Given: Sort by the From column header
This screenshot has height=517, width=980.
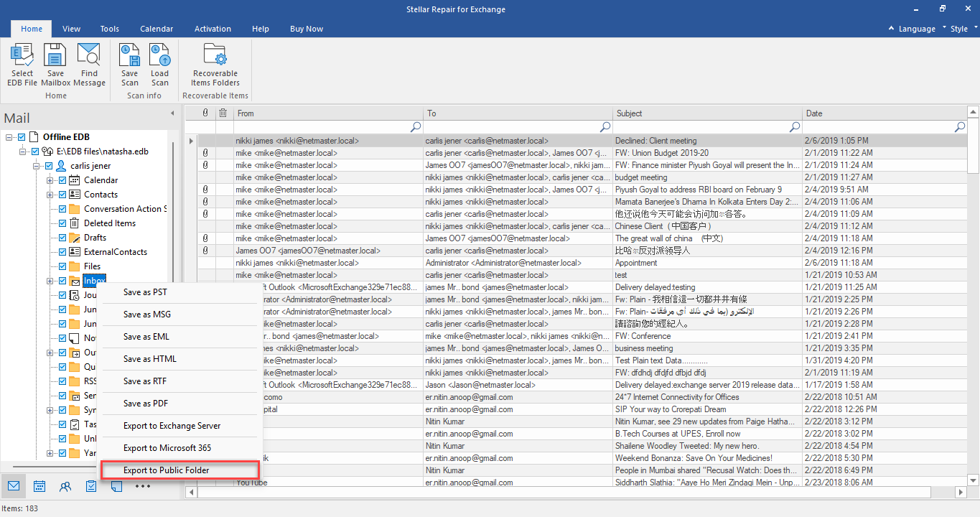Looking at the screenshot, I should tap(328, 113).
